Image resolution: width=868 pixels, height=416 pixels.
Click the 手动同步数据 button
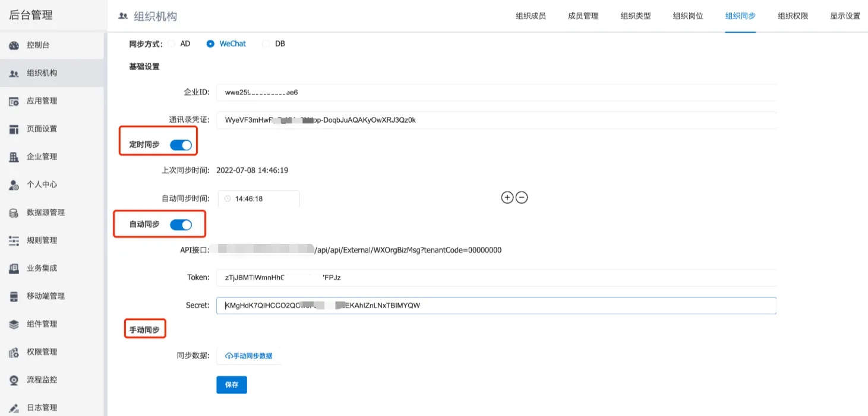249,356
